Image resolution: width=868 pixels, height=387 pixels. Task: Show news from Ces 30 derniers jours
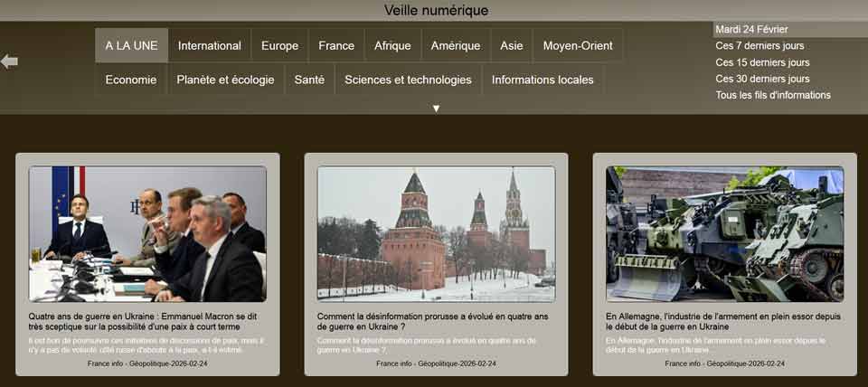pos(762,79)
